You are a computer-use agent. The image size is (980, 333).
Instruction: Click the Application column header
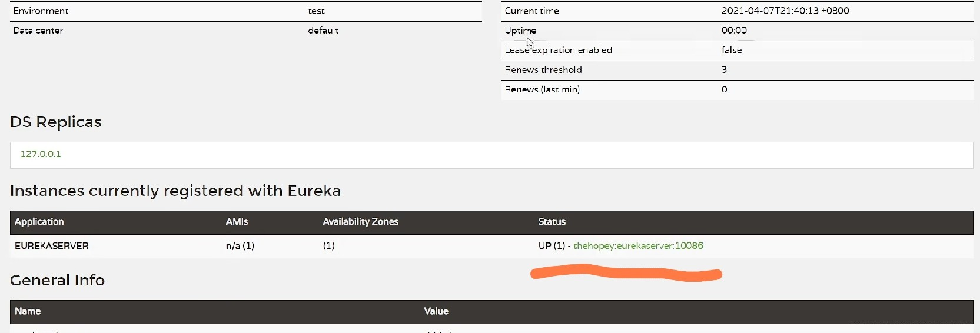39,222
